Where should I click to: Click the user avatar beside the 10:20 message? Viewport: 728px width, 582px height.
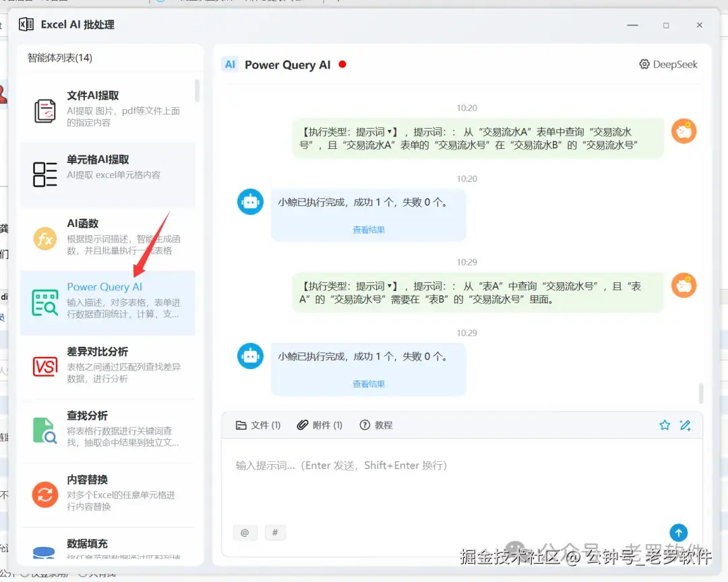coord(684,131)
